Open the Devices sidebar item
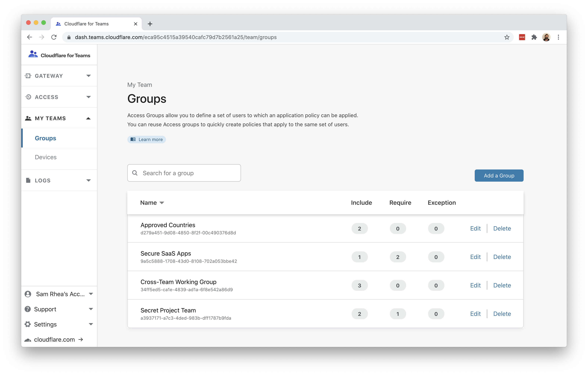 (46, 157)
